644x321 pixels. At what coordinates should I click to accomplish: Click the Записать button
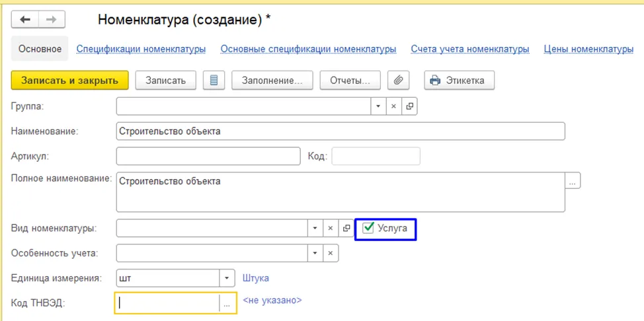coord(165,80)
